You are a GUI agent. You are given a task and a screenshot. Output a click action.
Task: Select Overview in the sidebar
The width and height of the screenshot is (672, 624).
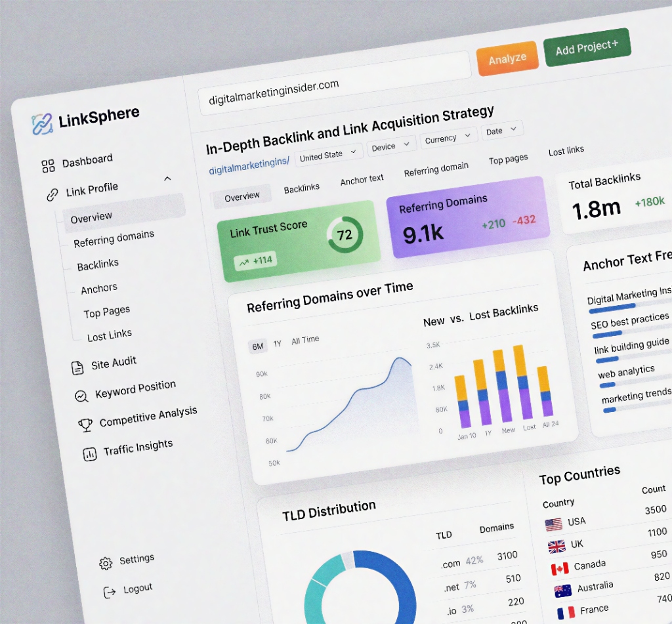click(x=124, y=213)
